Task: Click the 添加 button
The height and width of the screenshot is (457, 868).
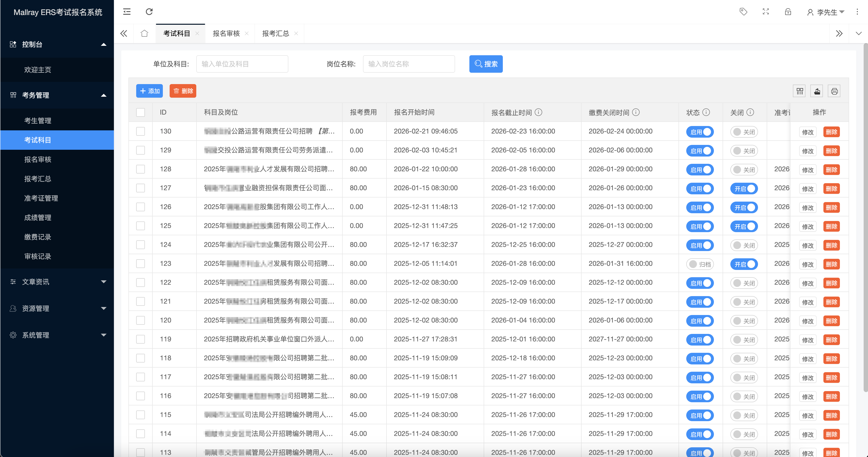Action: tap(149, 91)
